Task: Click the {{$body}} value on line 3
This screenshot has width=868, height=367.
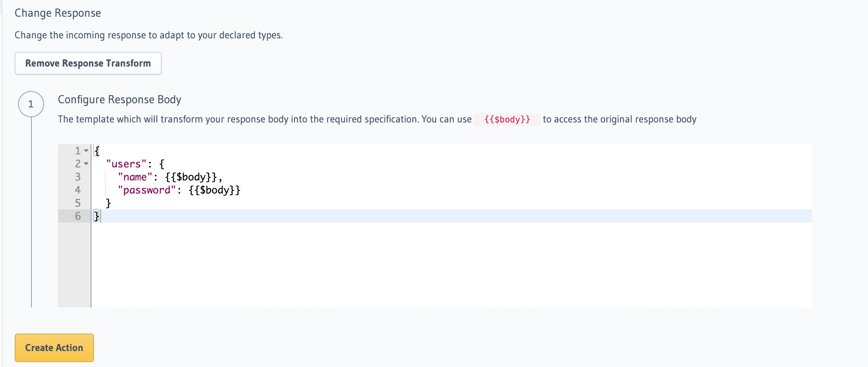Action: coord(191,177)
